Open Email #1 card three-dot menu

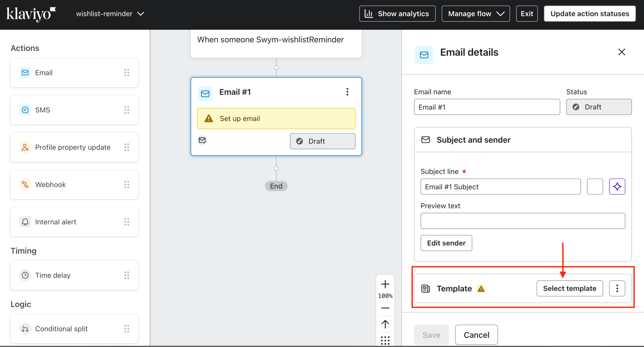pyautogui.click(x=347, y=92)
